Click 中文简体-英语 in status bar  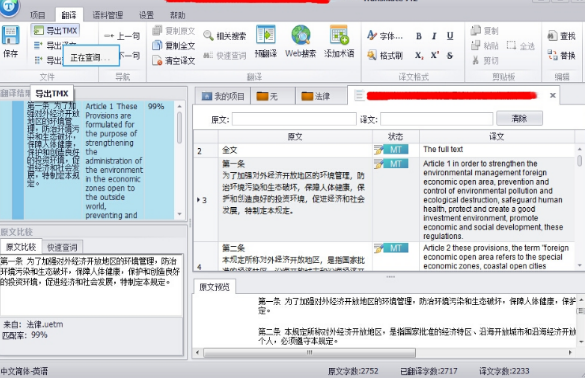coord(24,371)
